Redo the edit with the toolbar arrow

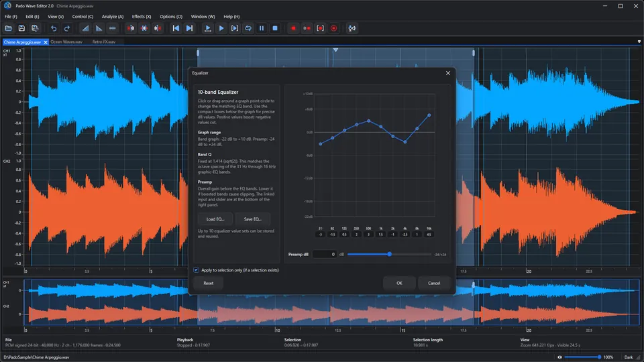pyautogui.click(x=67, y=28)
